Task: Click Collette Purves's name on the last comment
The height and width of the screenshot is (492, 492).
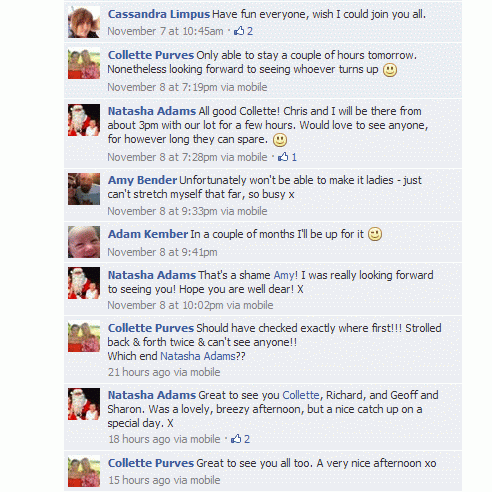Action: coord(151,463)
